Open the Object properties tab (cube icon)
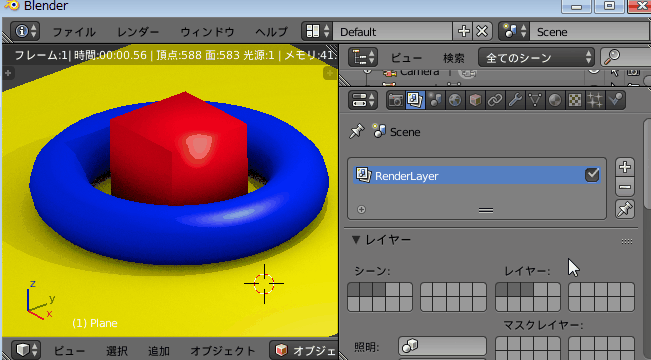Screen dimensions: 651x360 pyautogui.click(x=475, y=100)
